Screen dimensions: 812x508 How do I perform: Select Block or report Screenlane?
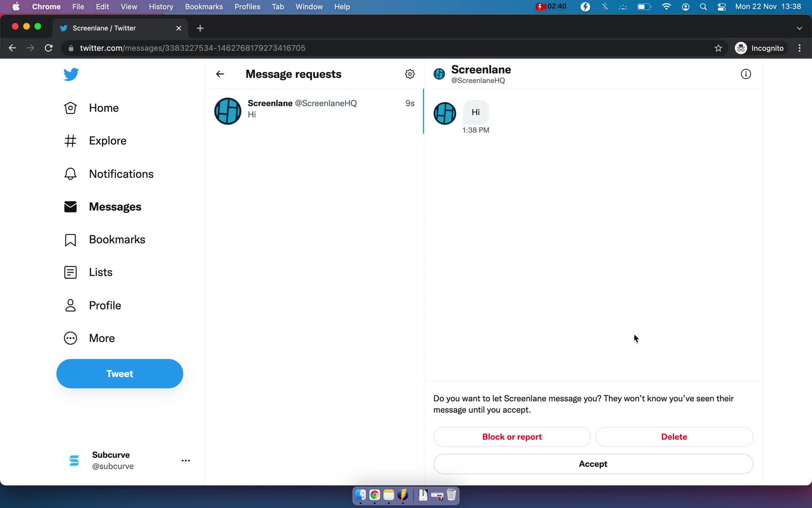(x=512, y=436)
